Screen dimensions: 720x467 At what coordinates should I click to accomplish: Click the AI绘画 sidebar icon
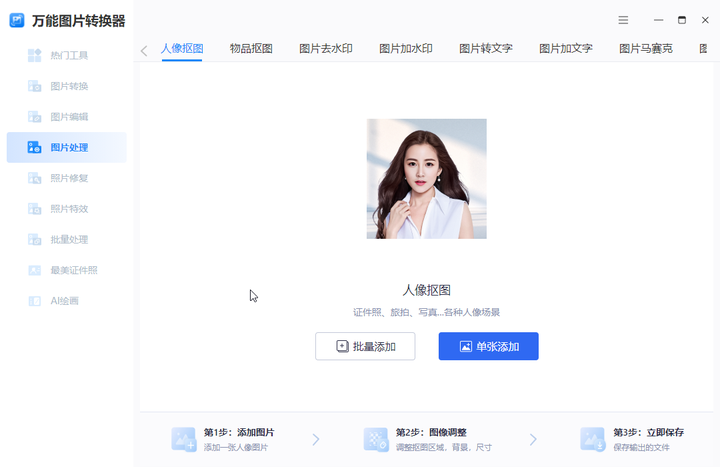click(x=34, y=301)
